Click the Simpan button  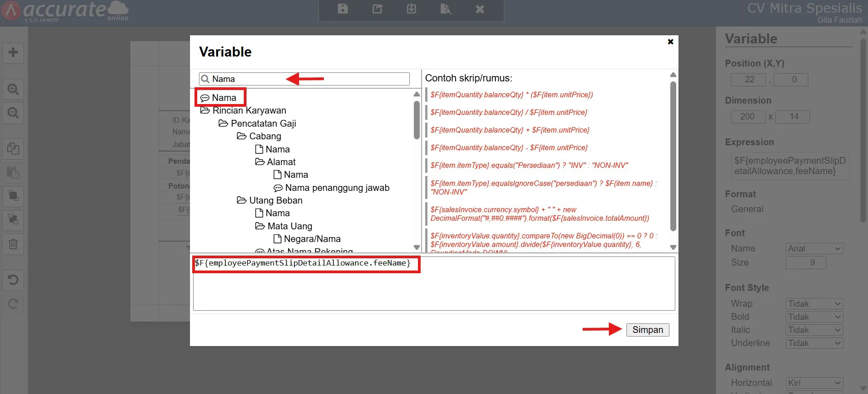(648, 330)
